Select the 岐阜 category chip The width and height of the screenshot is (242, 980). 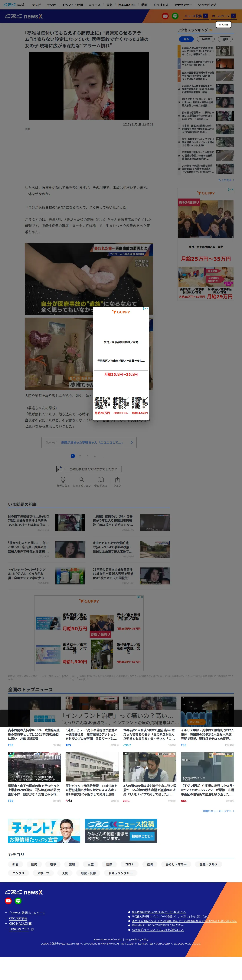(53, 864)
